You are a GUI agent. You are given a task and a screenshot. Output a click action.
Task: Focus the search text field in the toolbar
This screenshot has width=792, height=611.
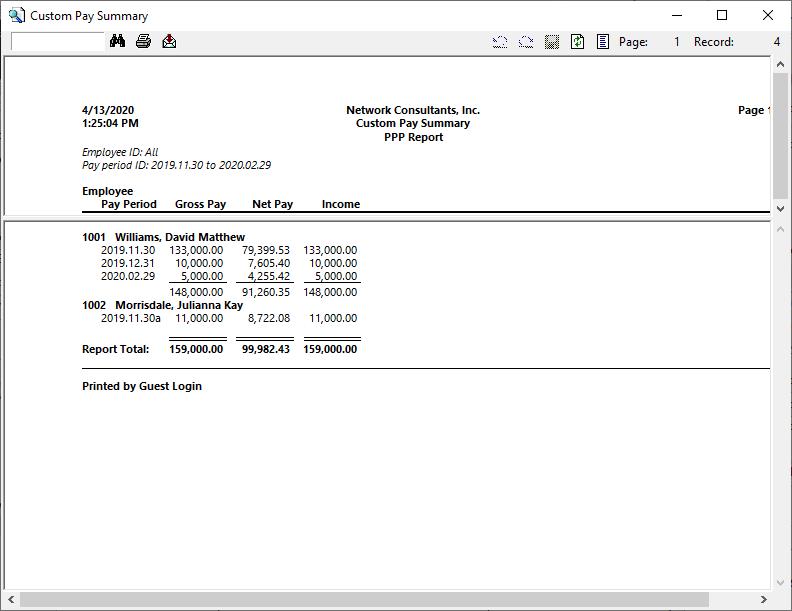[x=58, y=41]
